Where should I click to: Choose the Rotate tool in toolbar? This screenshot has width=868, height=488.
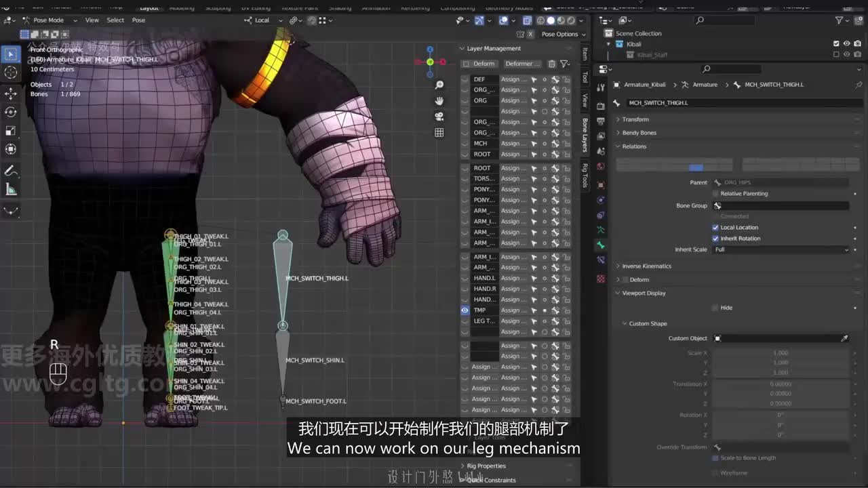click(x=11, y=112)
